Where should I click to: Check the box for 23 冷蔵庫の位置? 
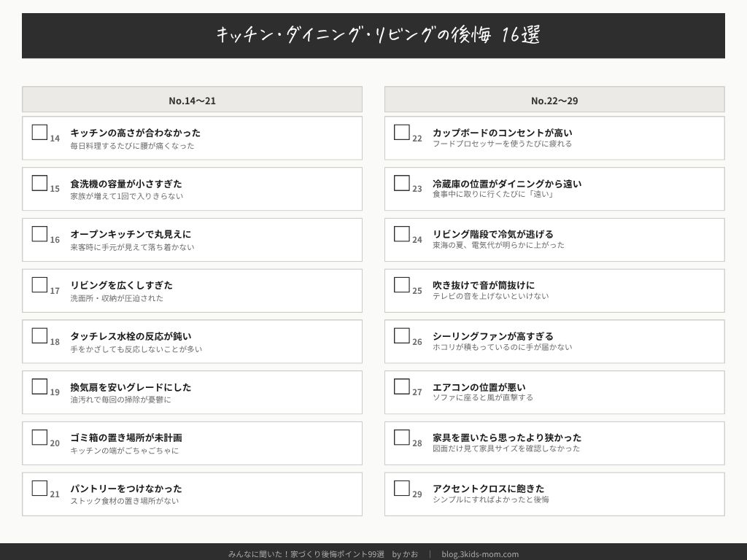pyautogui.click(x=402, y=184)
